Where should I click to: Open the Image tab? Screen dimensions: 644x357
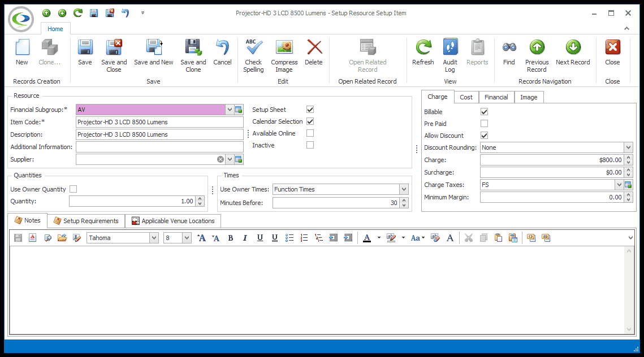click(529, 97)
